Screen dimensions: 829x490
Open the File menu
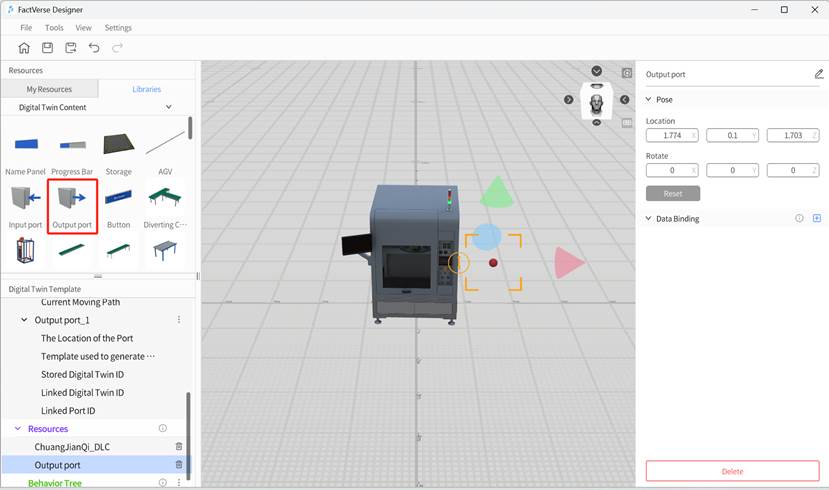pos(26,27)
